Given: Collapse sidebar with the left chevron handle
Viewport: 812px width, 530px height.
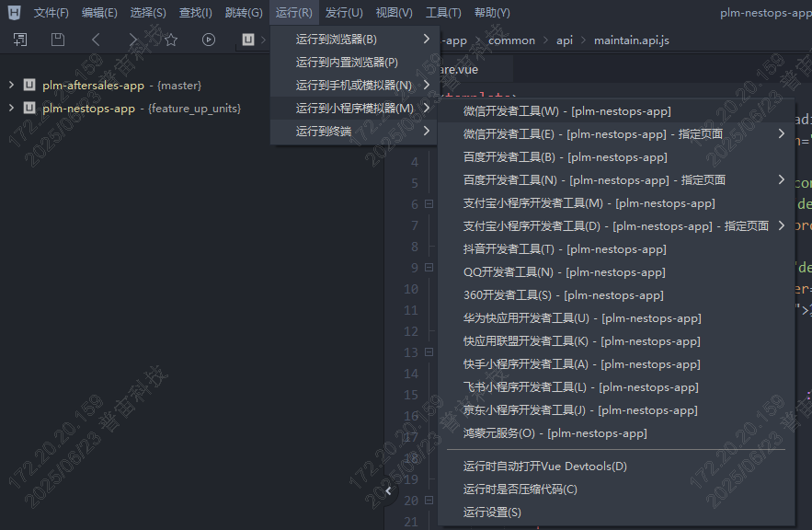Looking at the screenshot, I should [x=388, y=490].
